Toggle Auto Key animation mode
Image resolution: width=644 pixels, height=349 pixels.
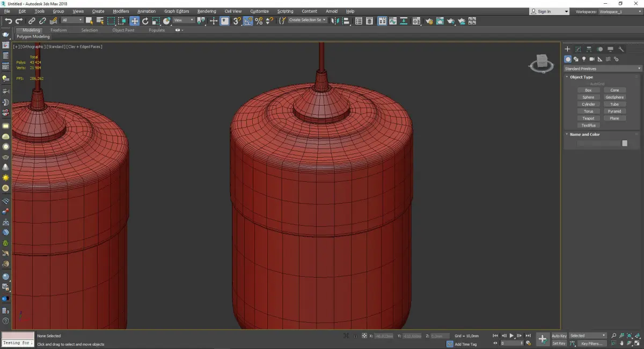(559, 336)
